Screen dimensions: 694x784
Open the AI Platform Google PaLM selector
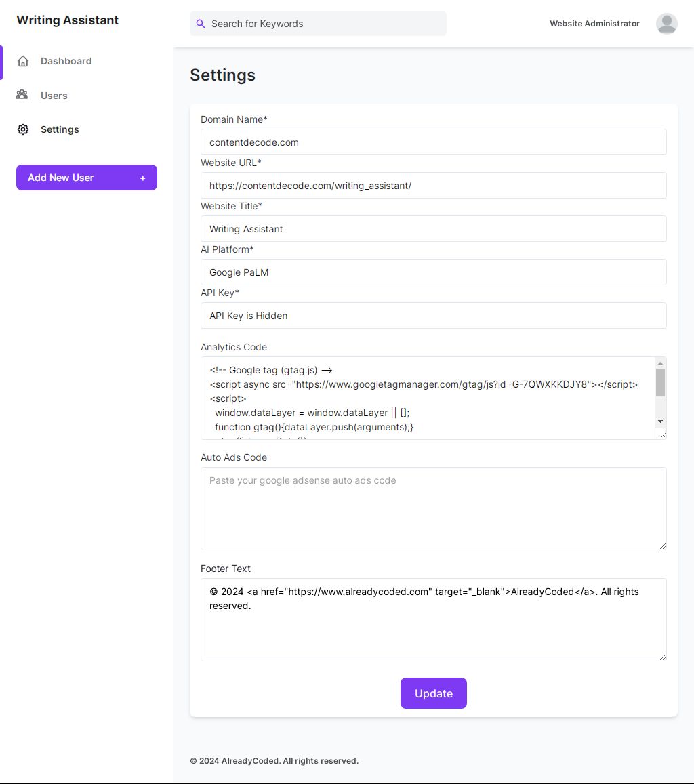click(x=434, y=272)
